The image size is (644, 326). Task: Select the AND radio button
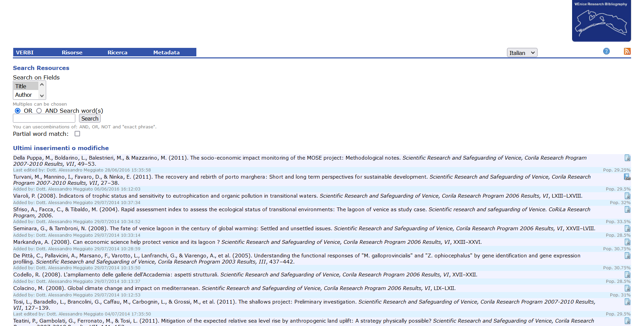point(39,111)
